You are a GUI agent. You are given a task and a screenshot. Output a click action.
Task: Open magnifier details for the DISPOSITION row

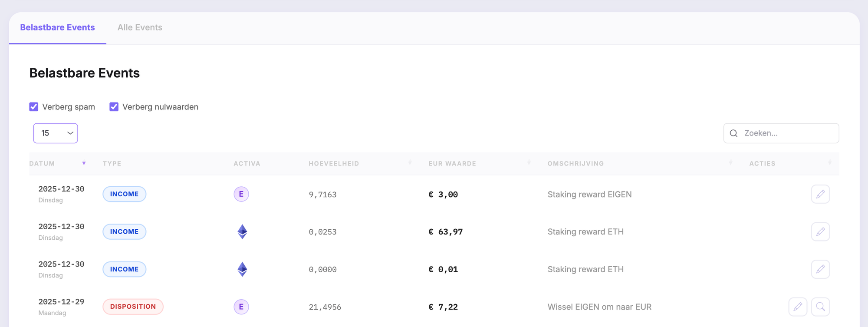(x=820, y=307)
